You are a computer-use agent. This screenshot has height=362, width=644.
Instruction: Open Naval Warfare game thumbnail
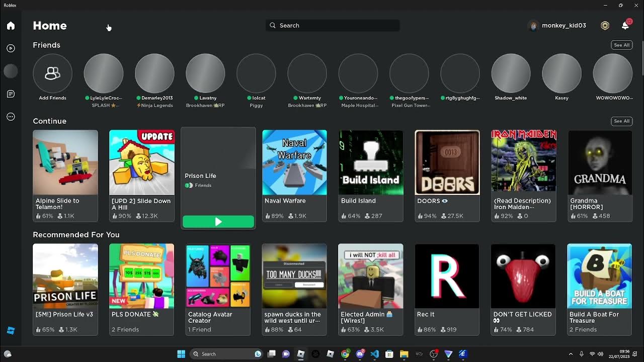(294, 162)
